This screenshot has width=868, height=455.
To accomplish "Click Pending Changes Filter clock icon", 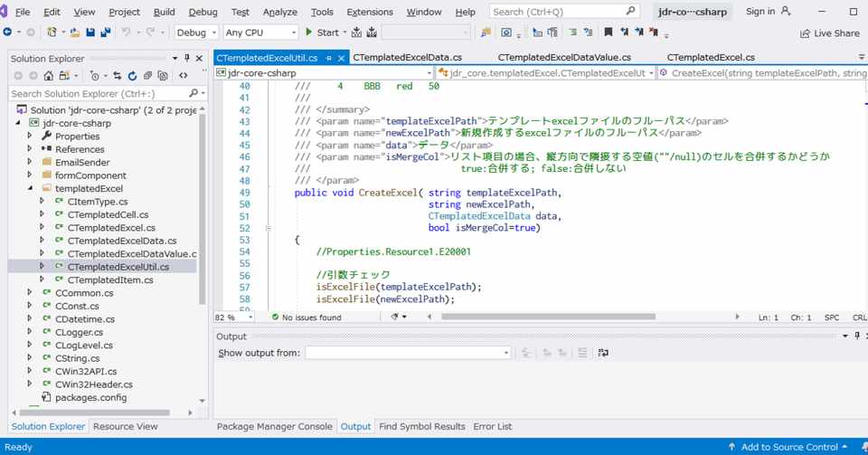I will click(95, 76).
